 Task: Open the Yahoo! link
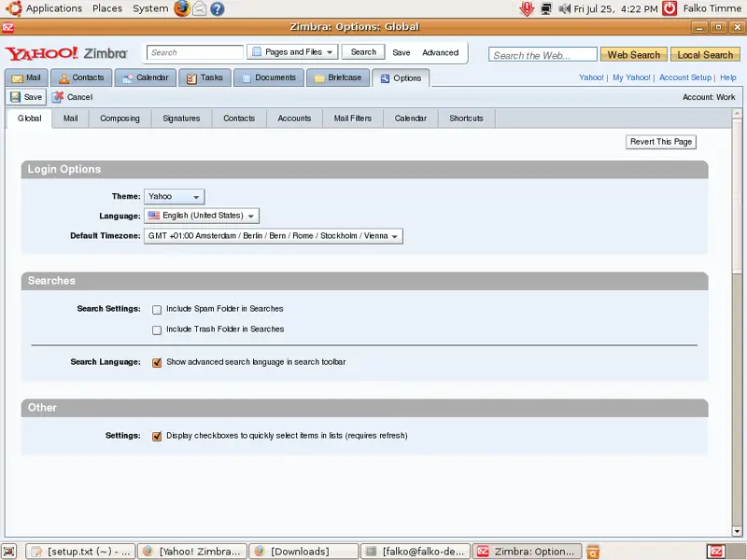coord(591,77)
